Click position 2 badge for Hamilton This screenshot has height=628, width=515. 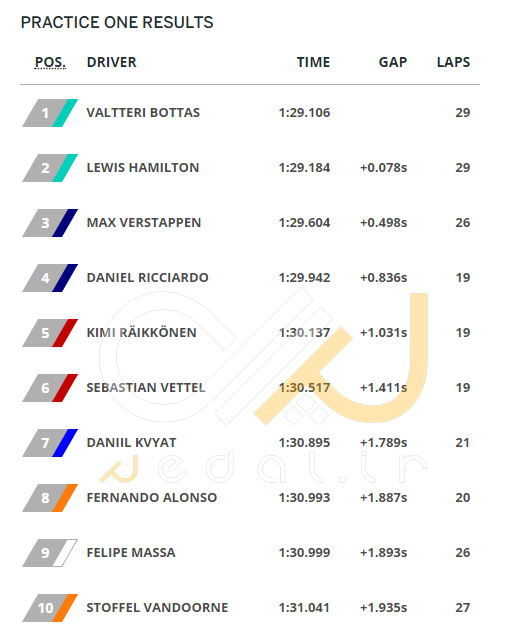click(x=50, y=168)
